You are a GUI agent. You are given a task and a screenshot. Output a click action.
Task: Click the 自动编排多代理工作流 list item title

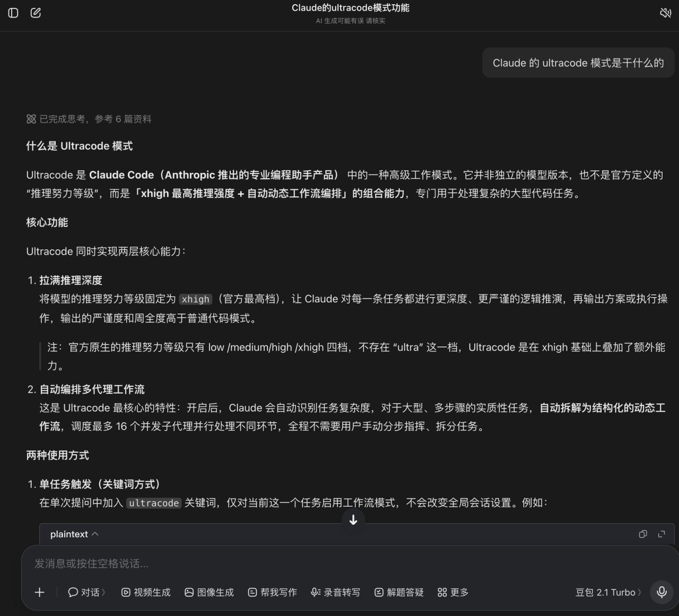[x=92, y=389]
